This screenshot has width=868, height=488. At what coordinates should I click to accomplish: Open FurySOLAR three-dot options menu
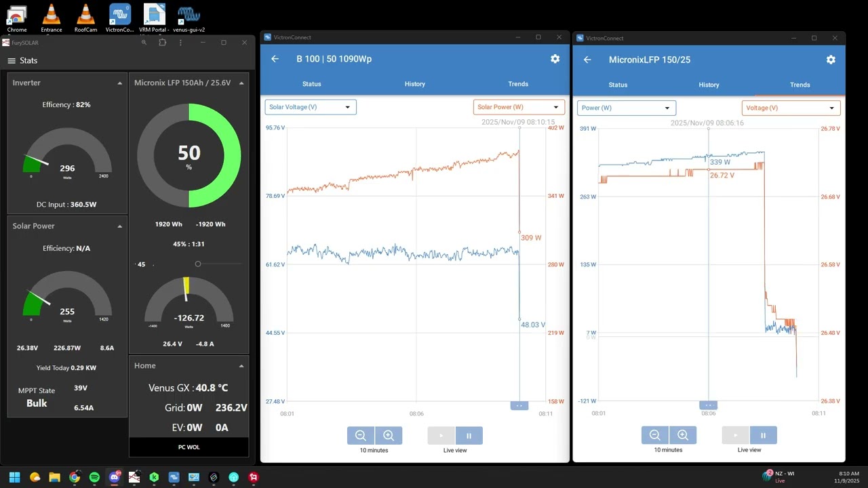180,43
